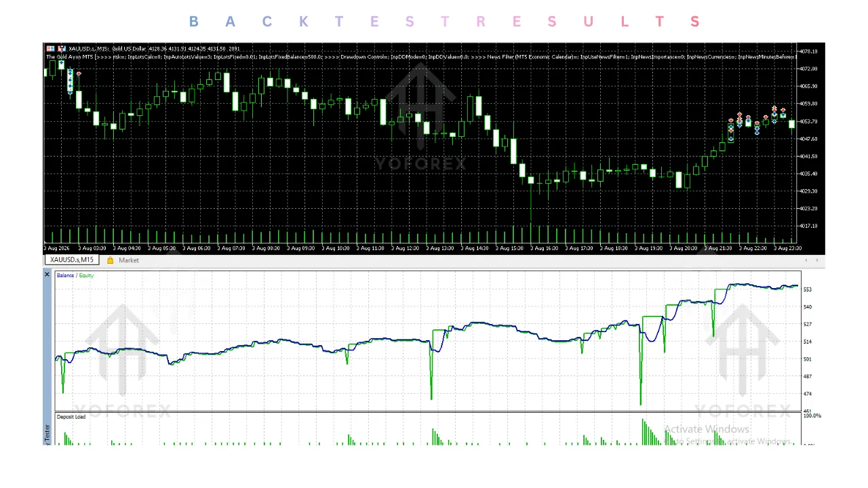
Task: Click the chart shift icon before the symbol name
Action: pyautogui.click(x=62, y=49)
